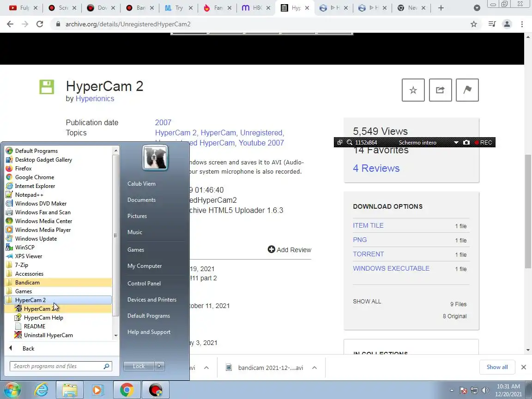
Task: Open TORRENT download option
Action: (369, 254)
